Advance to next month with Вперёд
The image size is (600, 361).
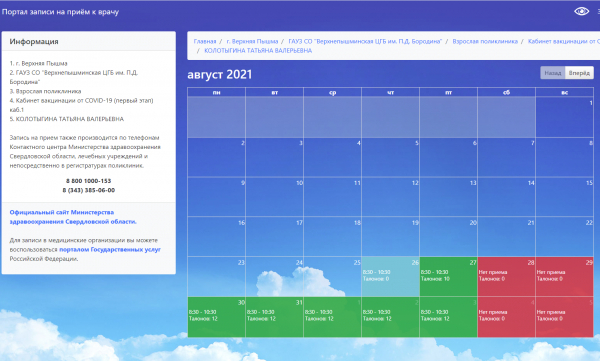coord(579,73)
